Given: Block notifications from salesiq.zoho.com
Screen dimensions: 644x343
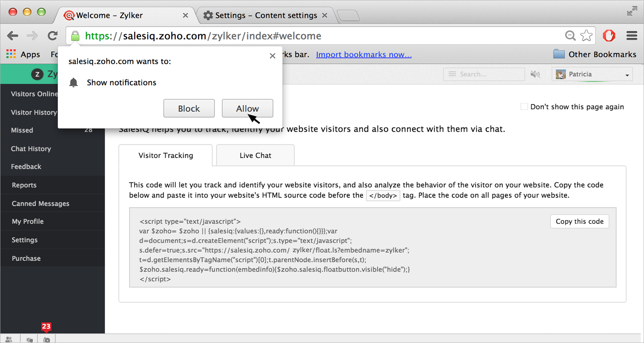Looking at the screenshot, I should (189, 108).
